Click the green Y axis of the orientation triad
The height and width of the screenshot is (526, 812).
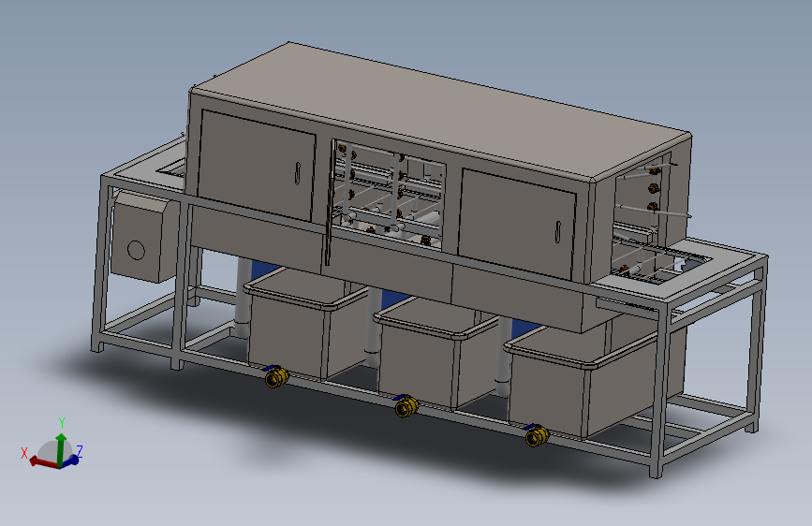[x=61, y=449]
